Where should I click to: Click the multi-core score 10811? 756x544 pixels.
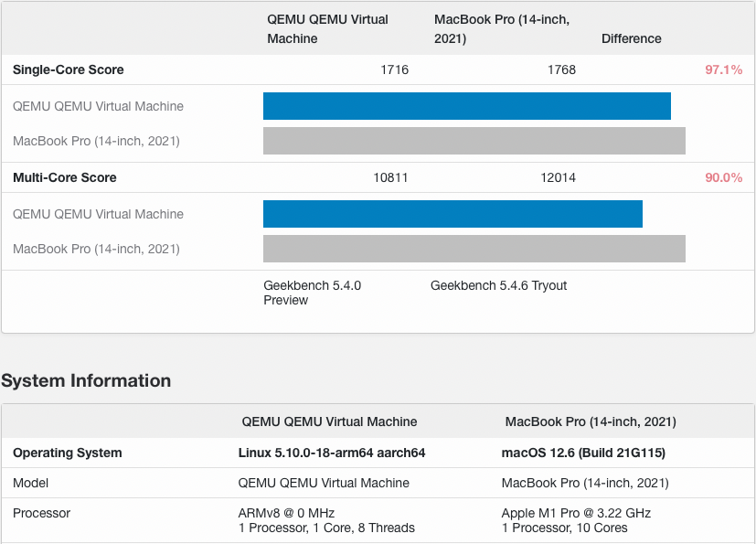(390, 177)
